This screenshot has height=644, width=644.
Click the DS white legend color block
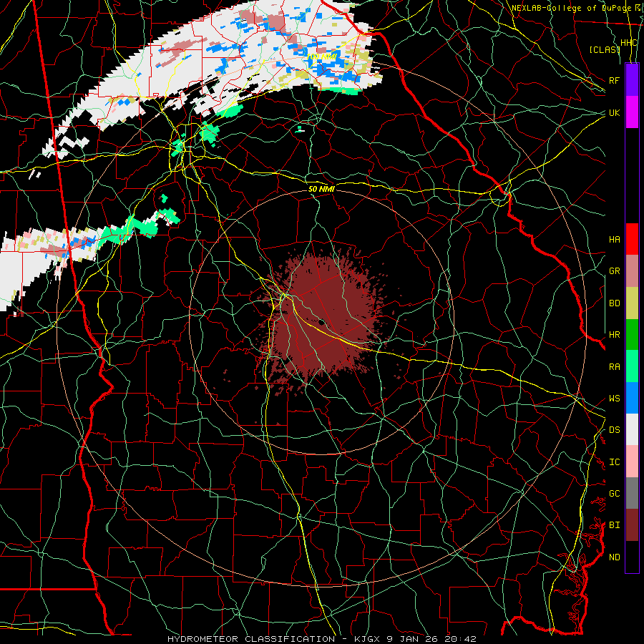pos(632,429)
